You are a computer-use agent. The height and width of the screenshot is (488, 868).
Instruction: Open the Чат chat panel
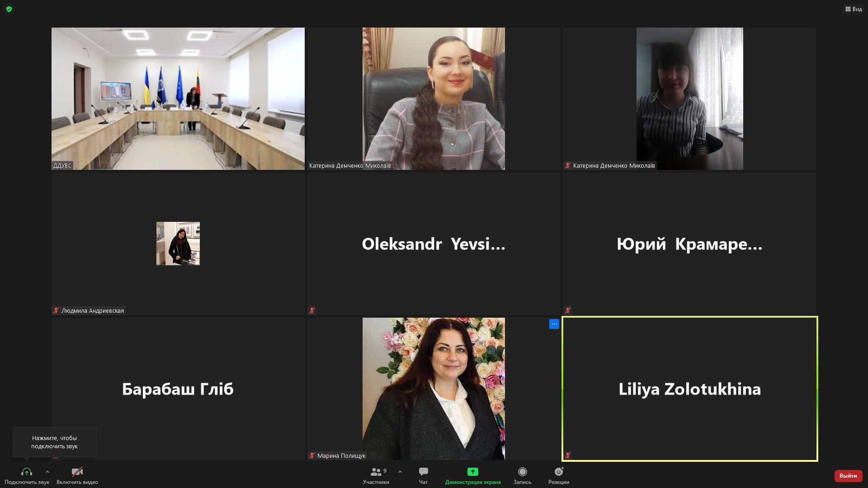[423, 476]
